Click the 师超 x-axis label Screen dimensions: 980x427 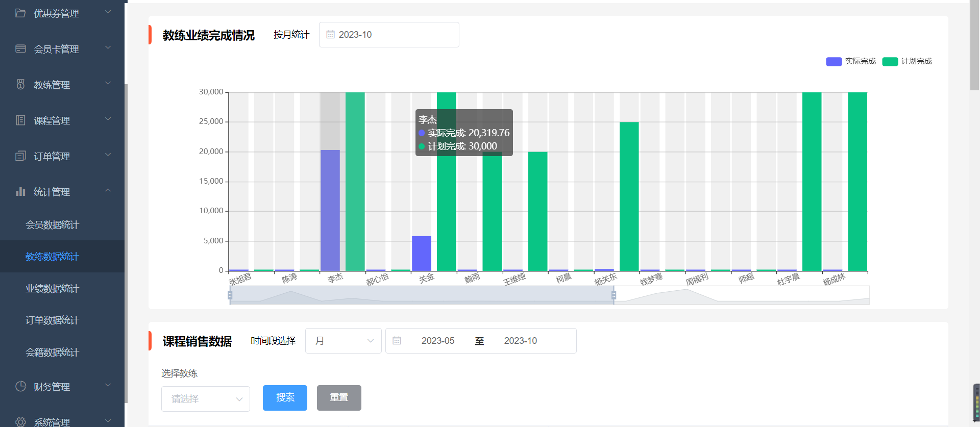tap(746, 279)
